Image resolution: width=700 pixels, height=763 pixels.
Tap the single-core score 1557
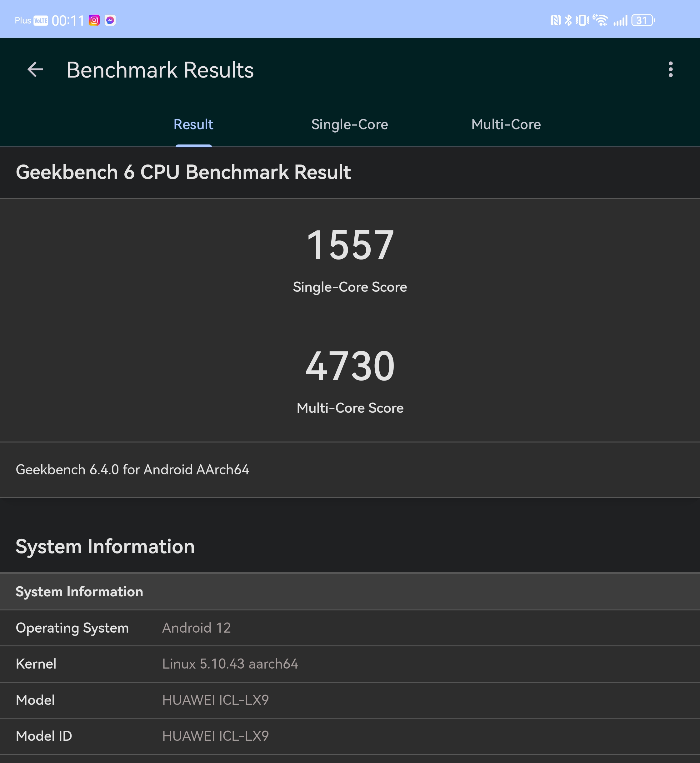[350, 245]
